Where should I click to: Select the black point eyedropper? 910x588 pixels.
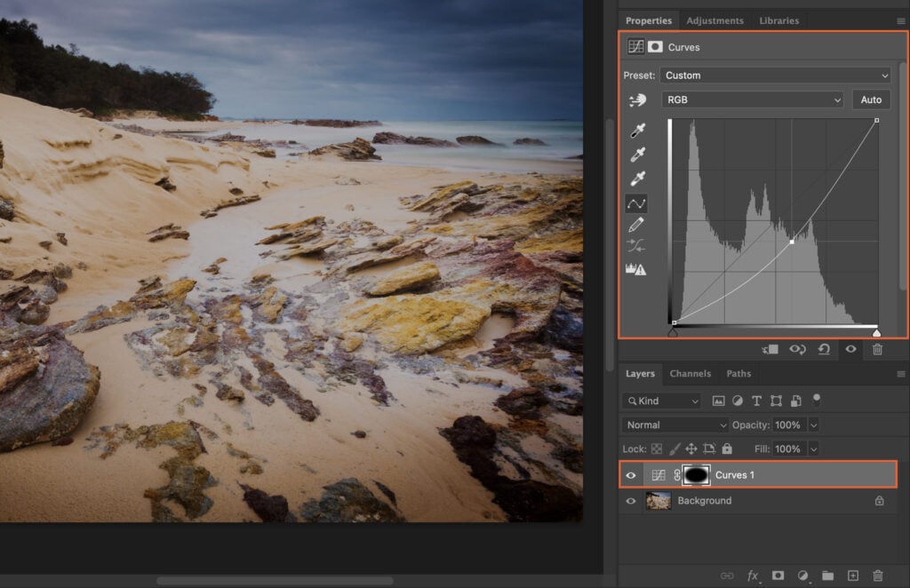click(x=637, y=130)
